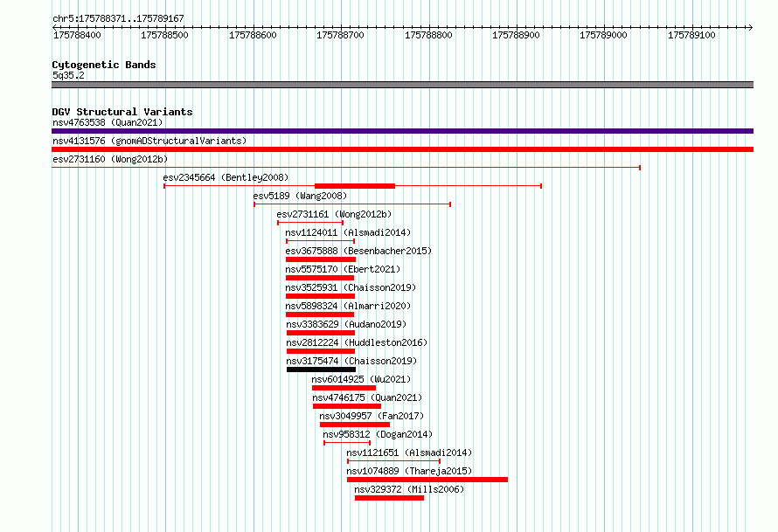Click nsv3525931 (Chaisson2019) label
The width and height of the screenshot is (778, 532).
(x=351, y=287)
